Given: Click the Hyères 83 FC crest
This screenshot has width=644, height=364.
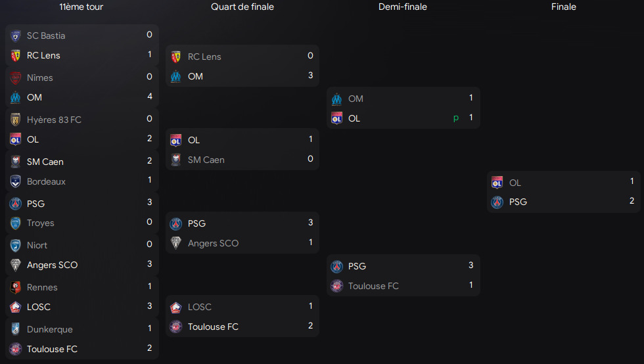Looking at the screenshot, I should click(x=16, y=120).
